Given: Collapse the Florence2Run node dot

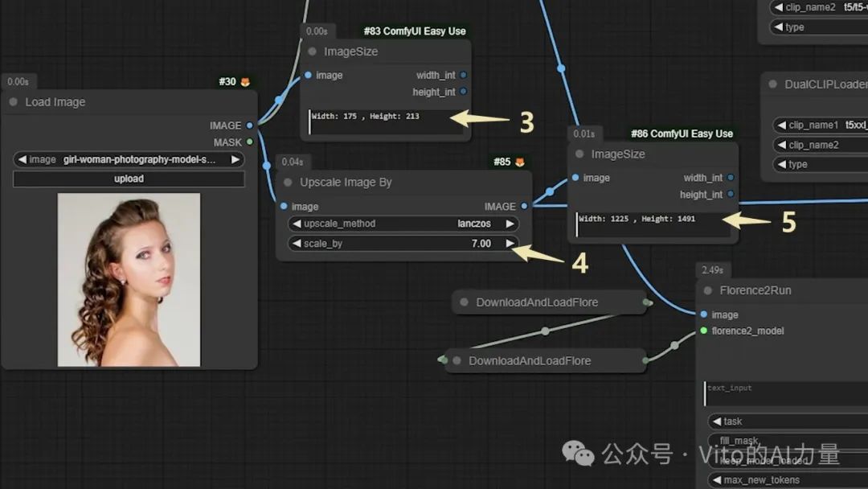Looking at the screenshot, I should [707, 290].
